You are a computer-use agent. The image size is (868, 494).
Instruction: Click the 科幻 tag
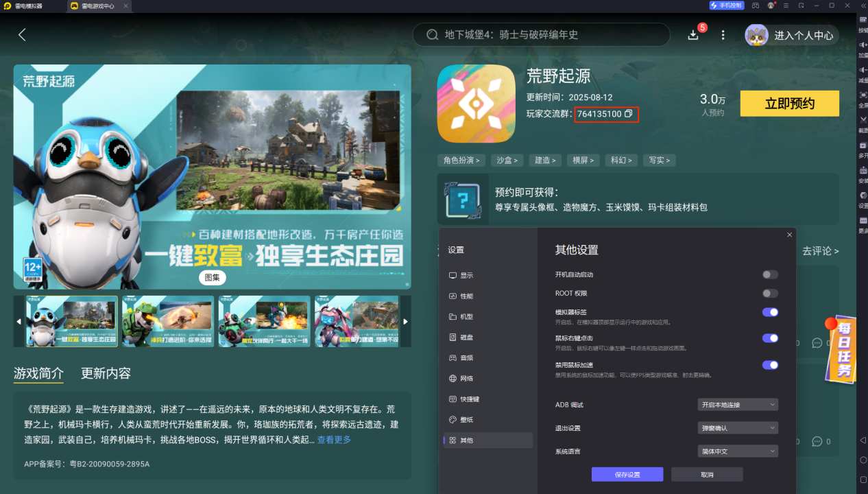620,160
